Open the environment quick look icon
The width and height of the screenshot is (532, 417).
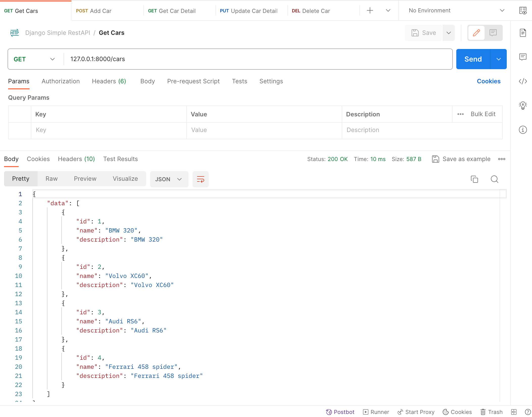pyautogui.click(x=523, y=11)
